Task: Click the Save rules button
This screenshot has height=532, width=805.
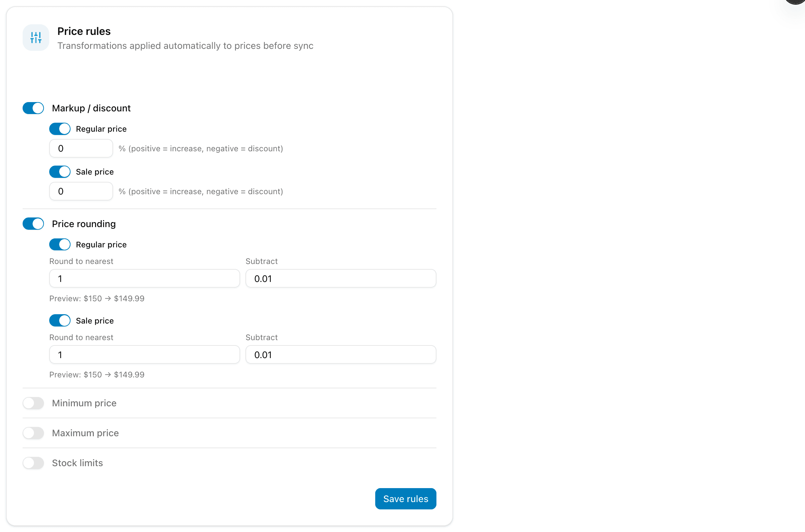Action: pos(405,498)
